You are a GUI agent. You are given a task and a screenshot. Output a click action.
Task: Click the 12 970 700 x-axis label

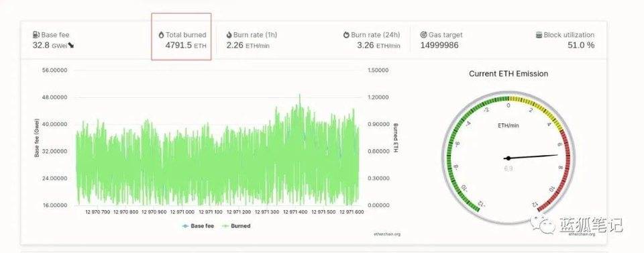coord(98,212)
